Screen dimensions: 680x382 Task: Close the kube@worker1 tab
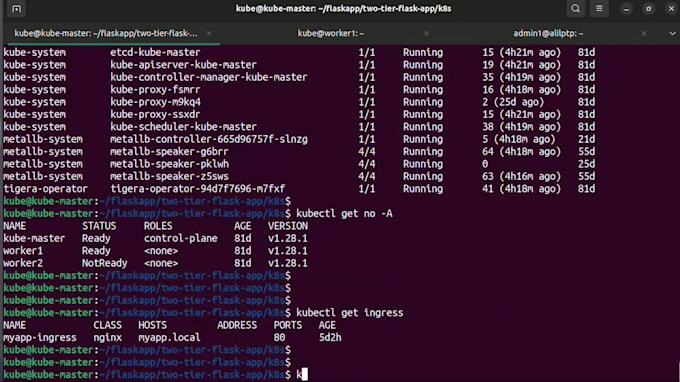pyautogui.click(x=426, y=33)
